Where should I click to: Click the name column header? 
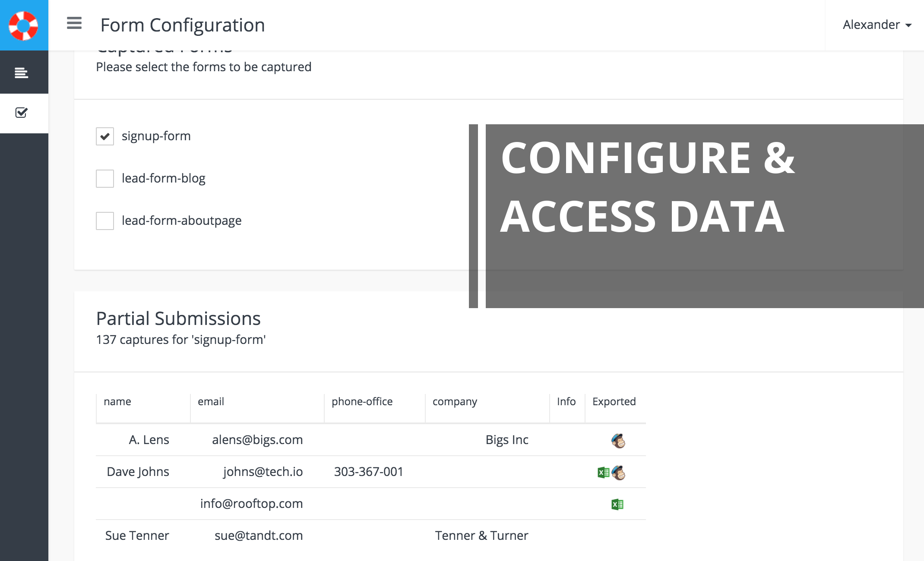[x=117, y=402]
